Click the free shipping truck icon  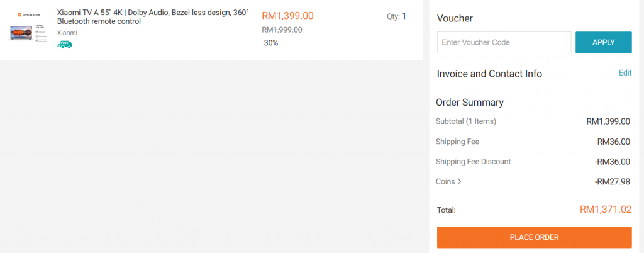tap(64, 45)
